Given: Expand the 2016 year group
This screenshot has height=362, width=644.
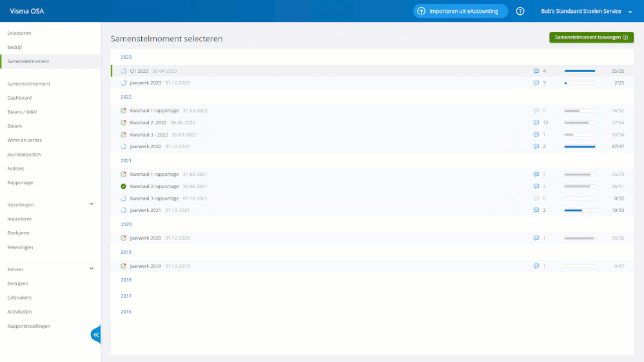Looking at the screenshot, I should 126,312.
